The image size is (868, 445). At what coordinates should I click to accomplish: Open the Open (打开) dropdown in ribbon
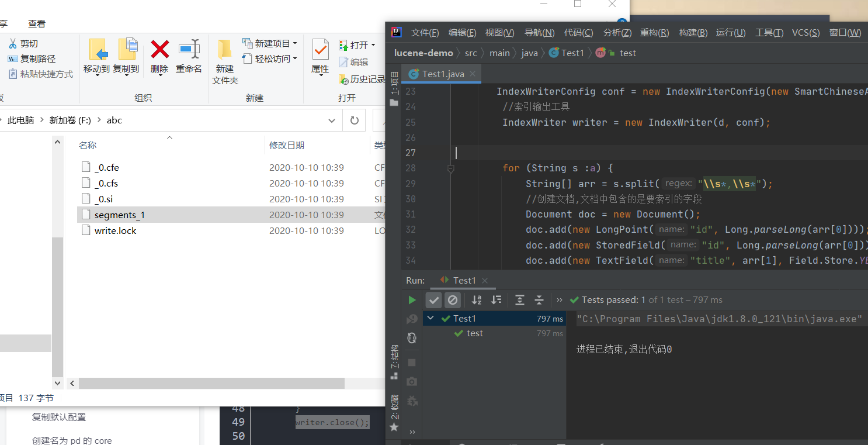(357, 45)
